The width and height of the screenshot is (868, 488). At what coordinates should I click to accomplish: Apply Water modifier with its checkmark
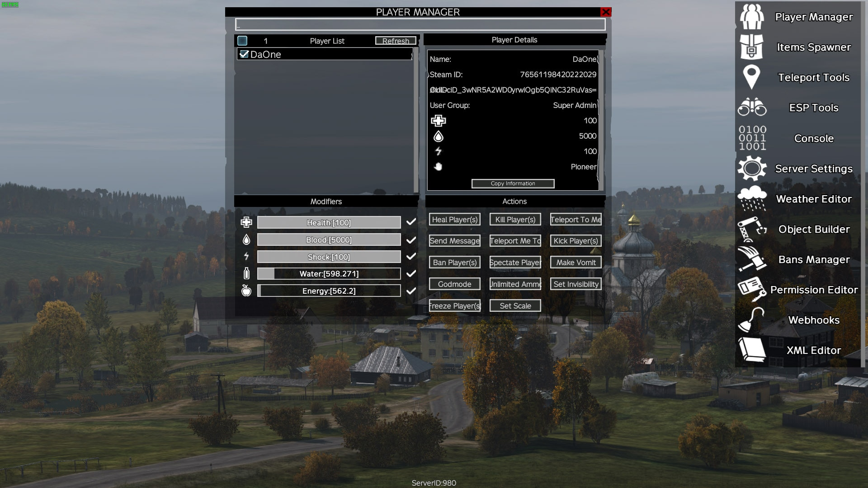(411, 273)
